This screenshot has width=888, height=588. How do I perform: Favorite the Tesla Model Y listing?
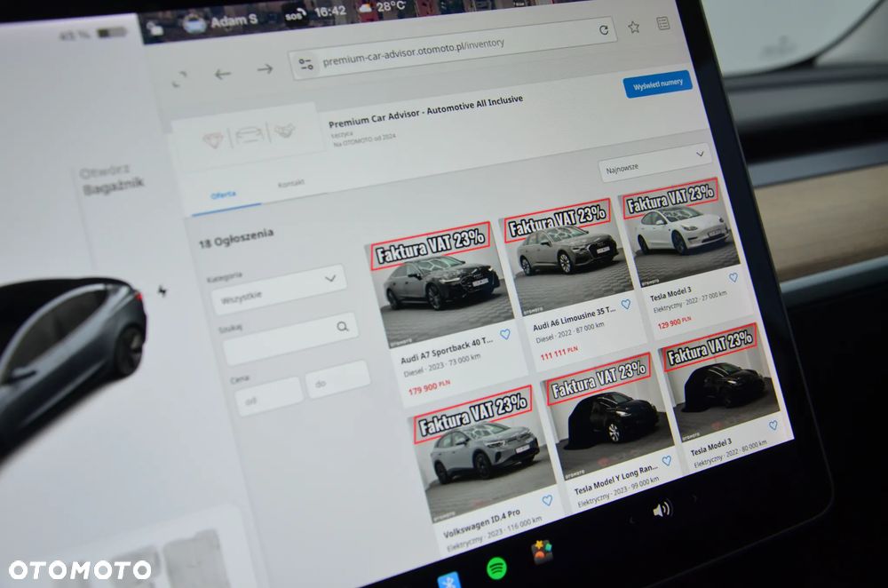667,461
